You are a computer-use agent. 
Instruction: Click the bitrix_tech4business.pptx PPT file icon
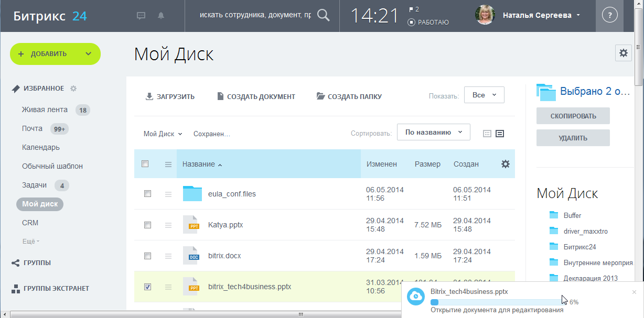pos(191,286)
